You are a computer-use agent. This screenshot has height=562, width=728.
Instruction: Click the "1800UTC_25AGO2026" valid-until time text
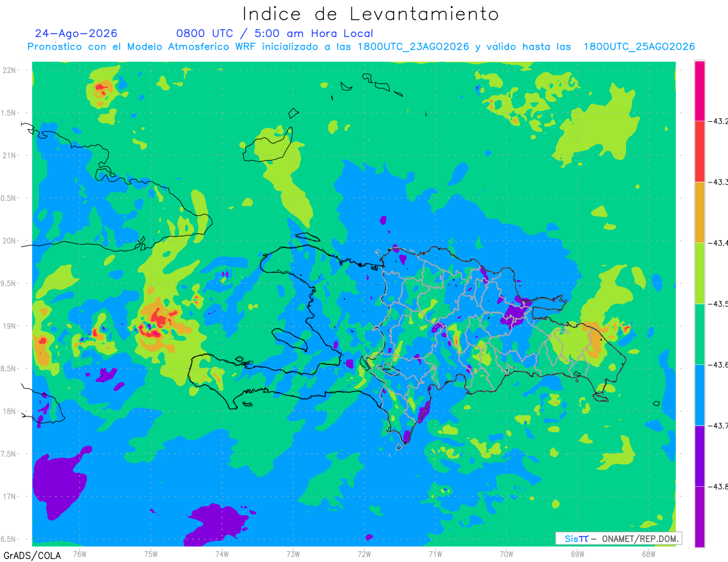pyautogui.click(x=639, y=47)
